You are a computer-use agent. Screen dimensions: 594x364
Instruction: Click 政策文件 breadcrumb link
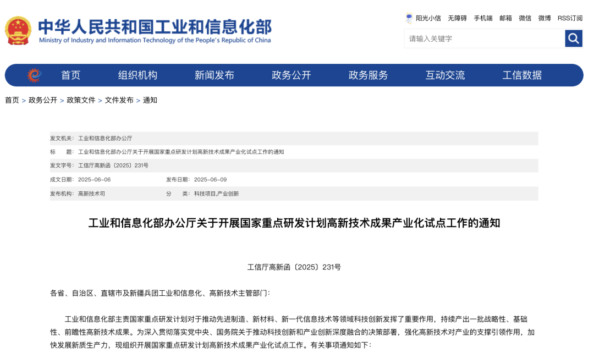[81, 100]
